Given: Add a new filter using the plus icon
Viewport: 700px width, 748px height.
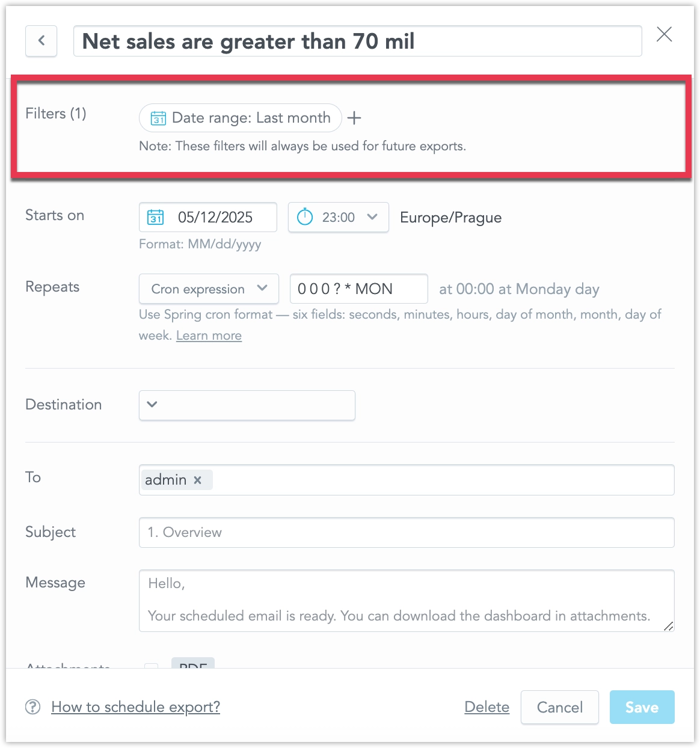Looking at the screenshot, I should 354,118.
